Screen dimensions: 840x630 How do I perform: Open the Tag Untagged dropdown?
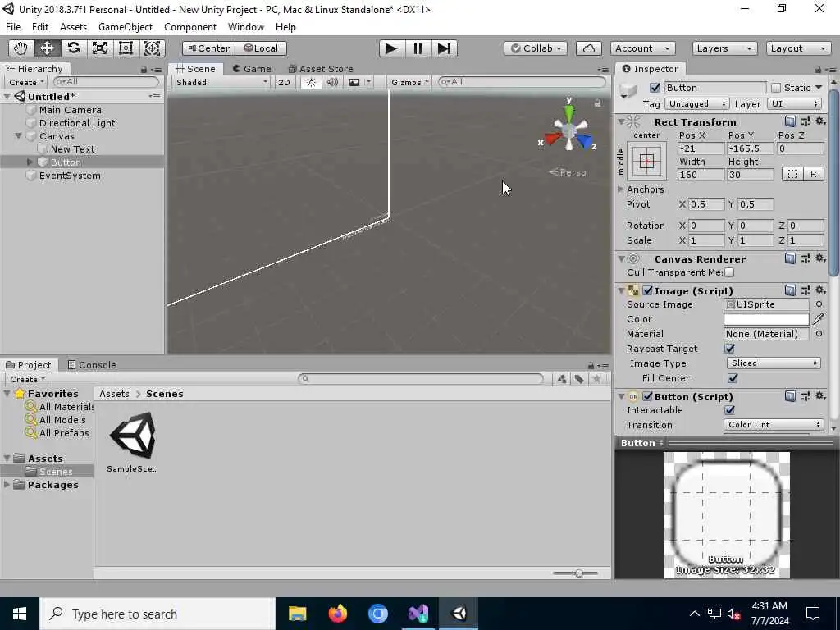696,104
